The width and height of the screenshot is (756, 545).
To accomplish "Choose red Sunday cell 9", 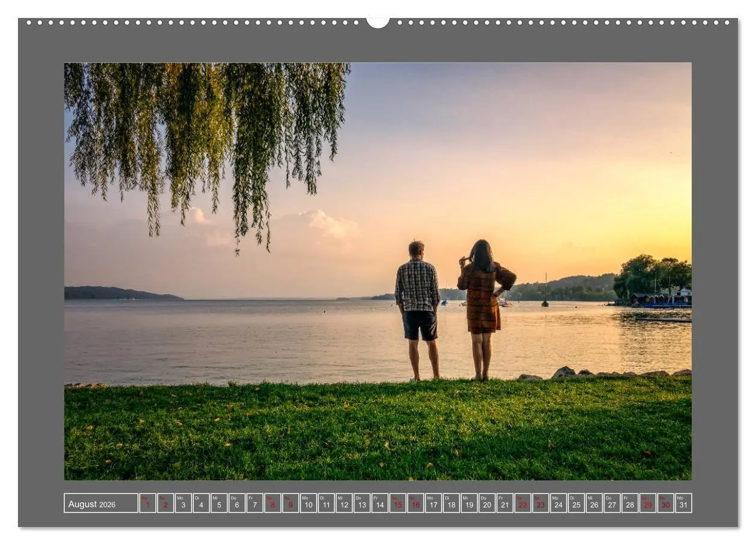I will [290, 503].
